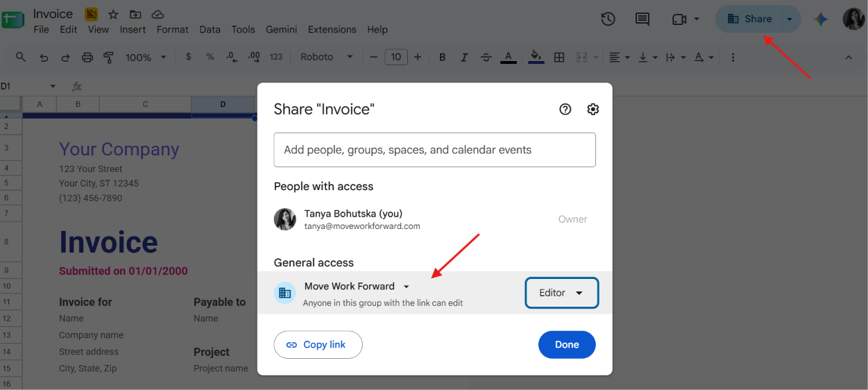868x390 pixels.
Task: Open vertical align dropdown
Action: click(x=647, y=58)
